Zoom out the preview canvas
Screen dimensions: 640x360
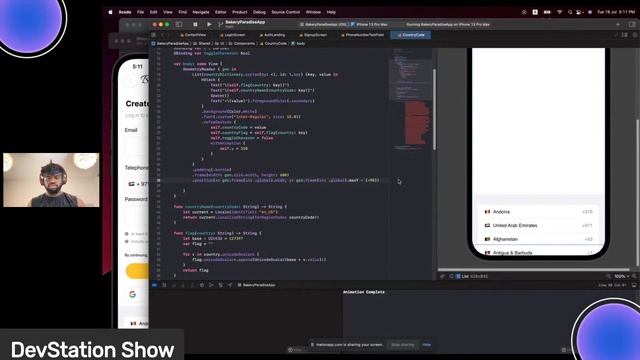click(609, 276)
